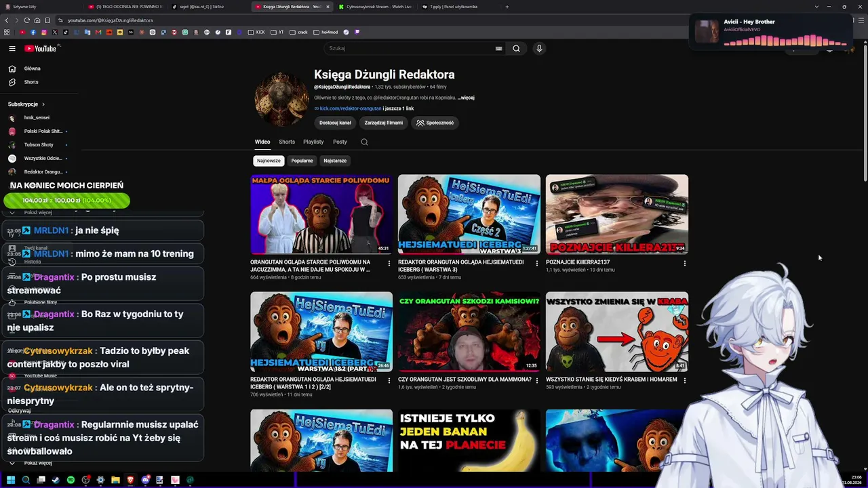
Task: Reload the page in the browser
Action: pyautogui.click(x=26, y=20)
